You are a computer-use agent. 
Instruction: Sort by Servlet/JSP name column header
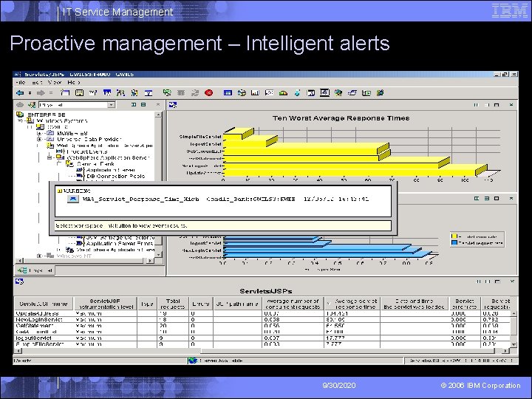point(44,304)
